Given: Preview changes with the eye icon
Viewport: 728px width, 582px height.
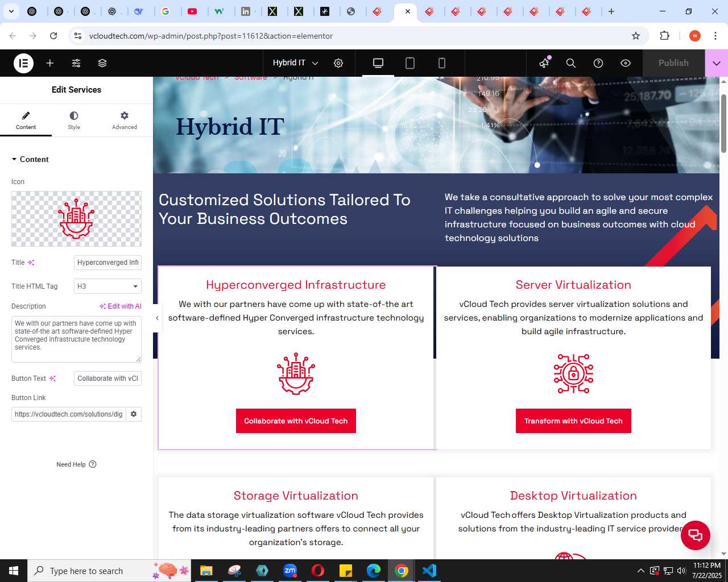Looking at the screenshot, I should coord(626,63).
